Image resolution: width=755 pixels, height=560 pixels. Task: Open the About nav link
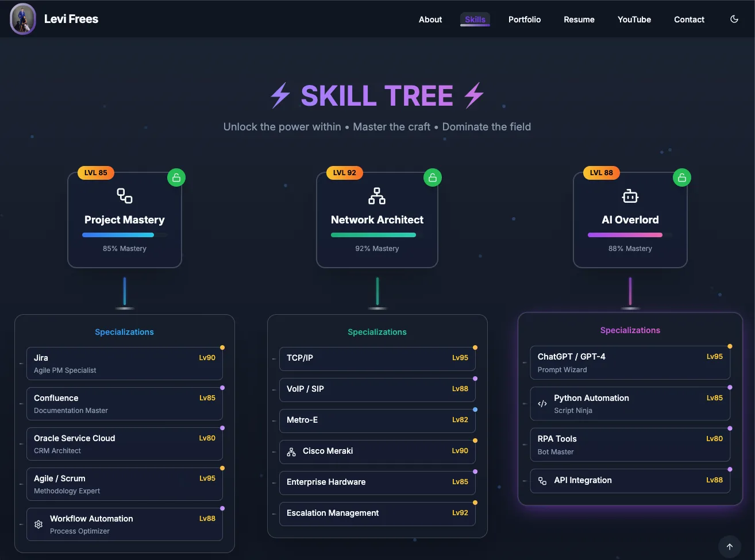(430, 20)
